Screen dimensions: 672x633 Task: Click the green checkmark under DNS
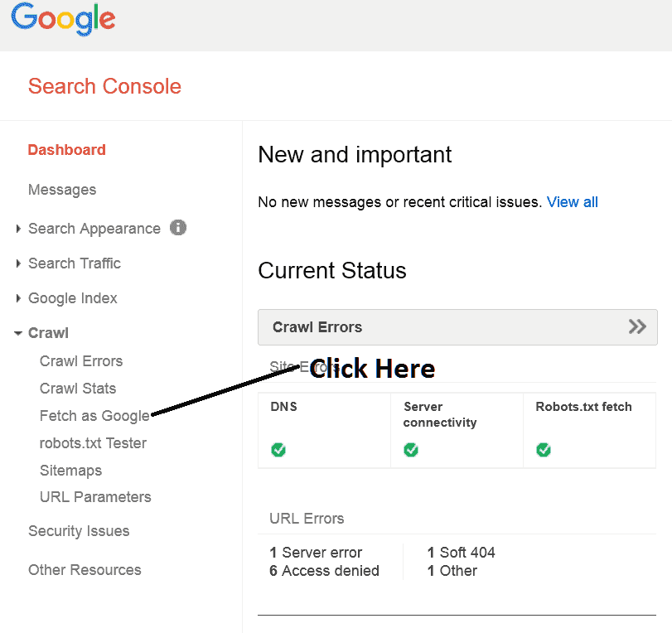point(278,450)
